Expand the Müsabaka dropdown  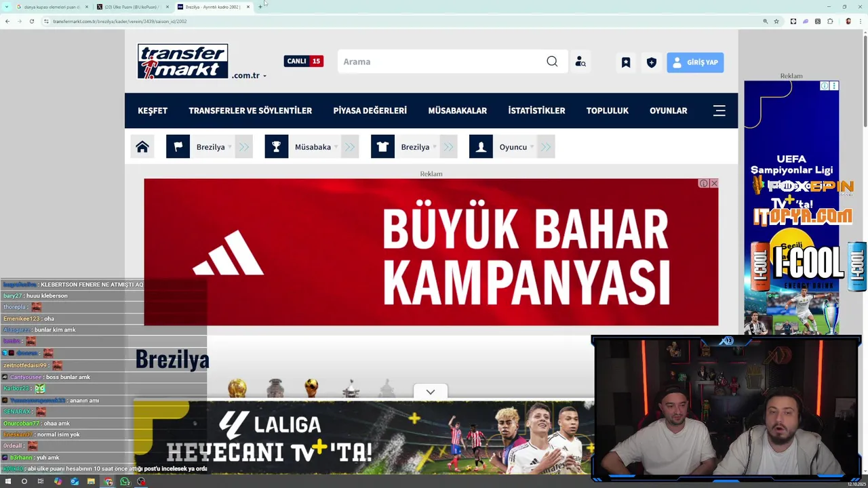(x=336, y=146)
